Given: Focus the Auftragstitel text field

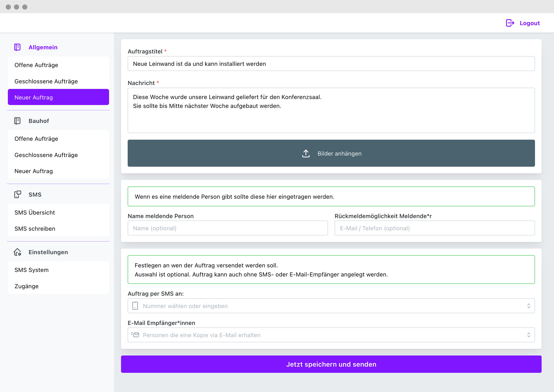Looking at the screenshot, I should click(331, 64).
